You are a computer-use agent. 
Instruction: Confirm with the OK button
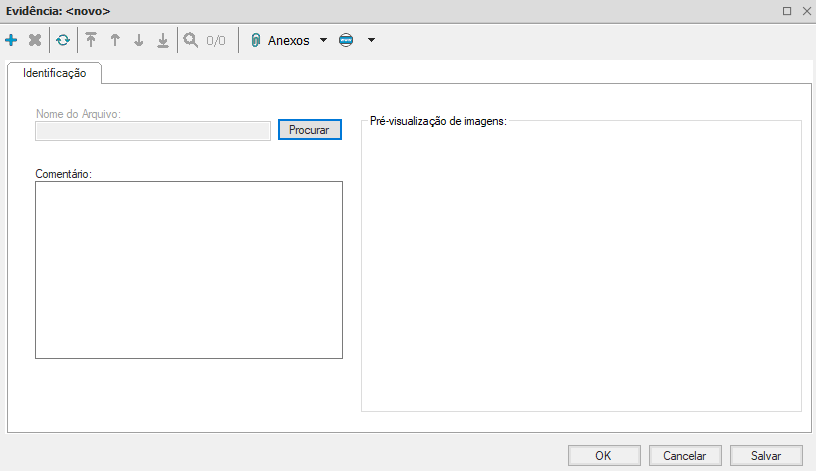603,455
